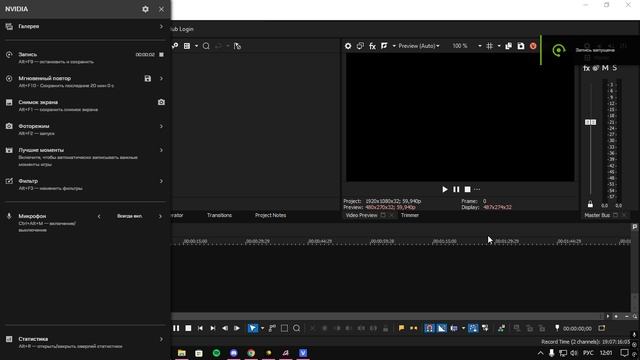The height and width of the screenshot is (360, 640).
Task: Toggle snapping magnet icon
Action: pyautogui.click(x=429, y=328)
